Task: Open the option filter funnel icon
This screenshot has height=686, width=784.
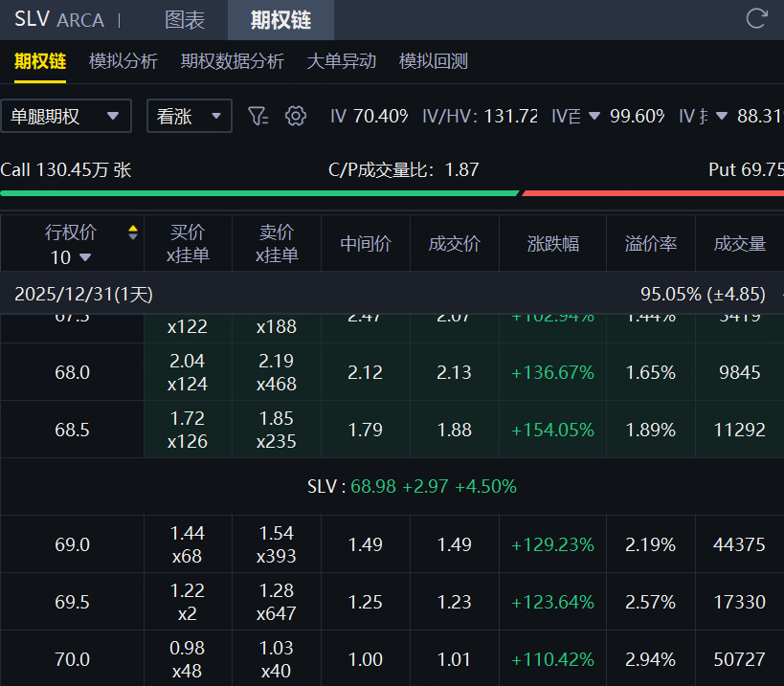Action: coord(258,116)
